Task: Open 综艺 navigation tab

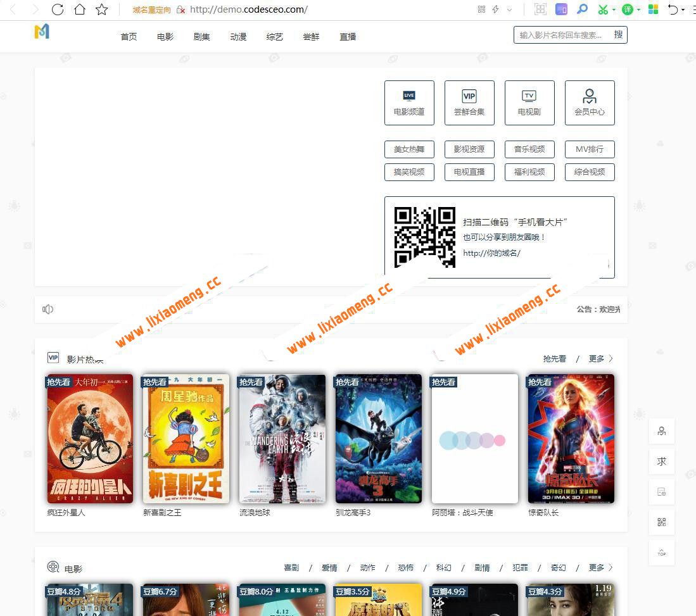Action: [275, 37]
